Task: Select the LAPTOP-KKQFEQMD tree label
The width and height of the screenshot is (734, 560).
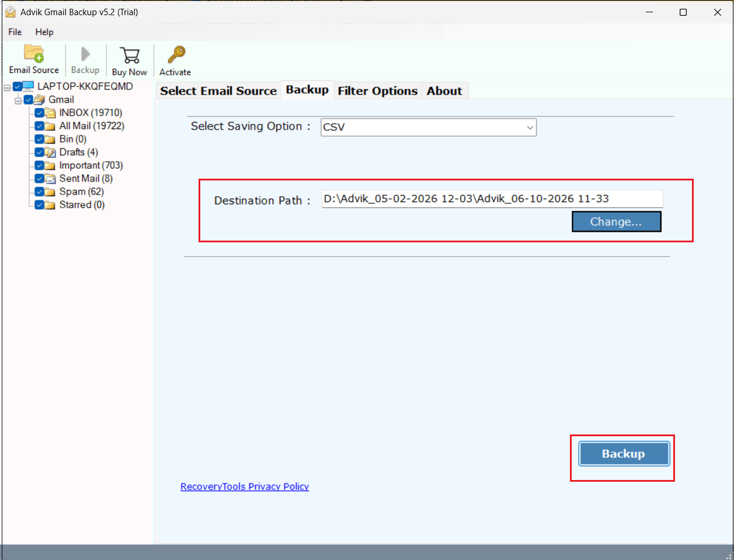Action: (85, 86)
